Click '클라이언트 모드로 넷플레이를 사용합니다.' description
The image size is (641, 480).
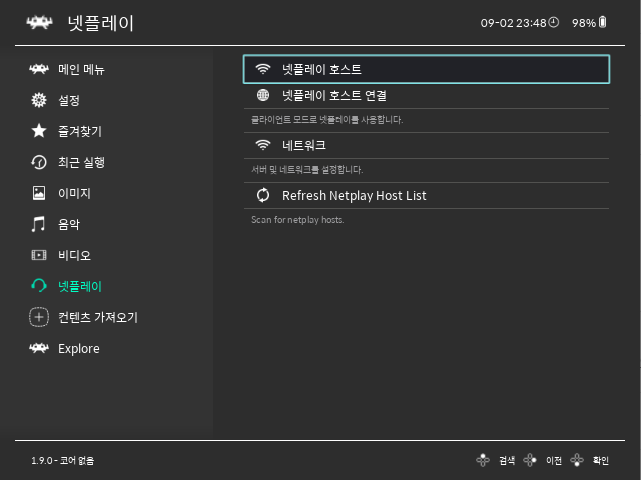pos(327,120)
